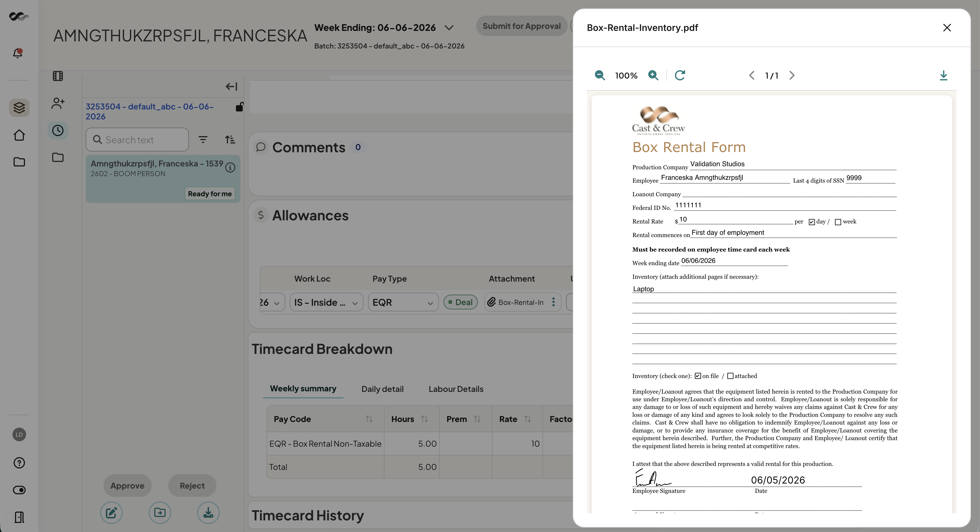This screenshot has width=980, height=532.
Task: Open the folder icon in the main sidebar
Action: 19,162
